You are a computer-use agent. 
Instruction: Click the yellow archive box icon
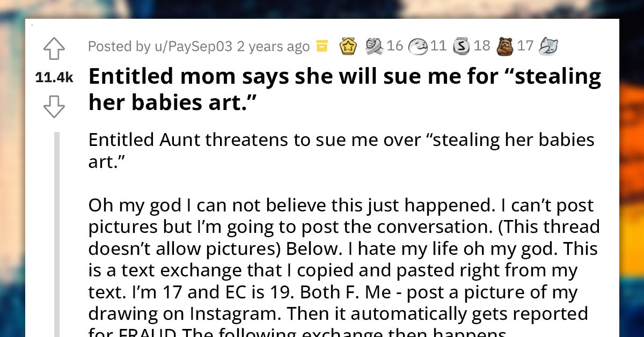pos(322,46)
